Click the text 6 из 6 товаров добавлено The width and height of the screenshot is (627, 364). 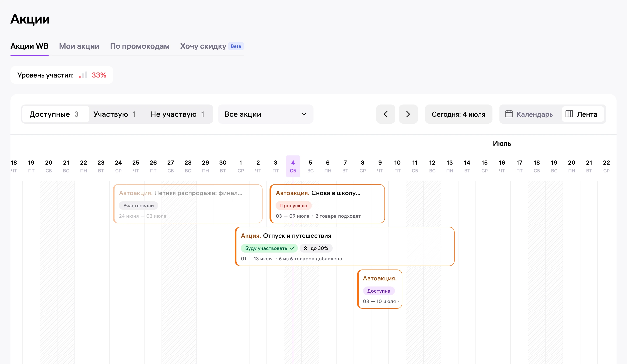pos(310,259)
